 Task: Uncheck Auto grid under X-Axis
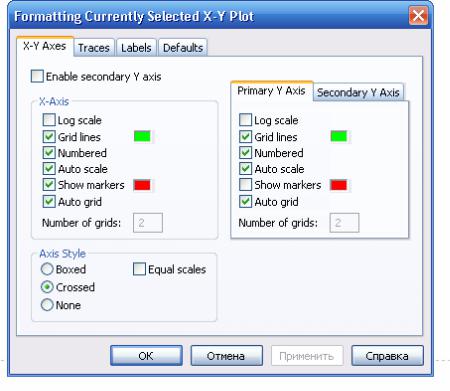click(x=49, y=201)
